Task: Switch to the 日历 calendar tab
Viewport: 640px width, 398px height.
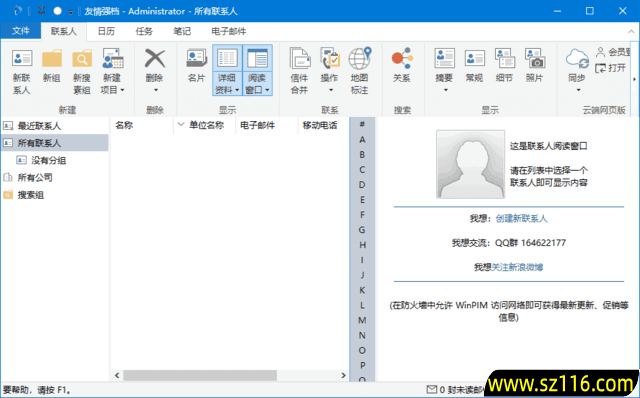Action: (x=106, y=31)
